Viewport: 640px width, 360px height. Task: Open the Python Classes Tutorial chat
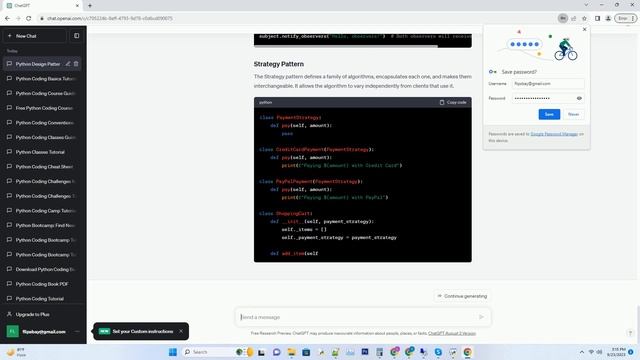click(42, 152)
